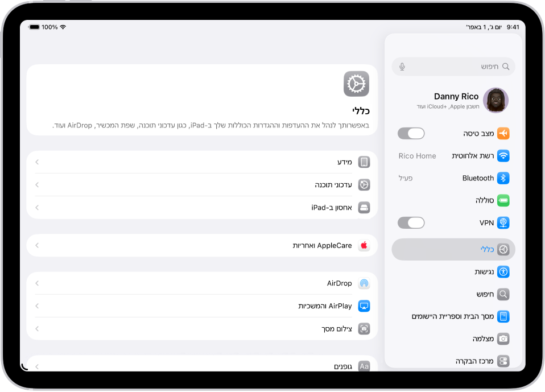
Task: Tap the AirPlay blue screen icon
Action: click(364, 306)
